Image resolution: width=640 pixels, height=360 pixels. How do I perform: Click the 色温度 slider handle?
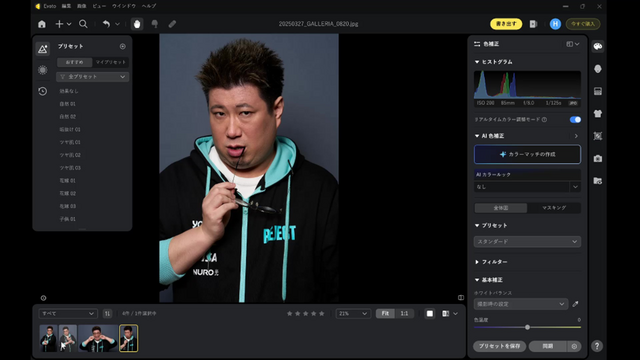[527, 327]
